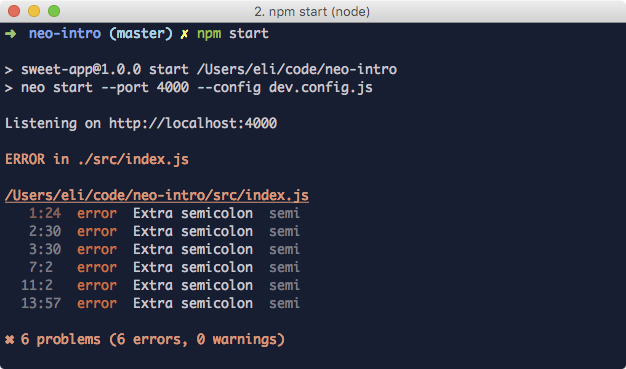Image resolution: width=626 pixels, height=369 pixels.
Task: Click the yellow minimize window button
Action: coord(34,11)
